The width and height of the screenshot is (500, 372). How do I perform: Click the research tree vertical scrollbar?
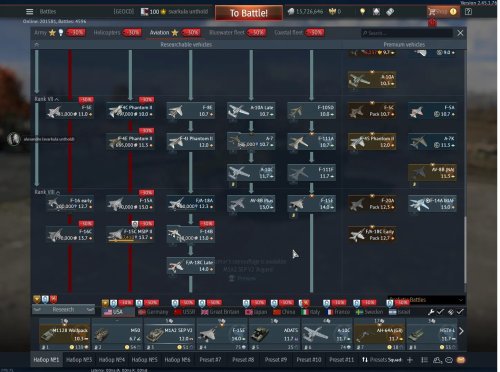[x=465, y=250]
